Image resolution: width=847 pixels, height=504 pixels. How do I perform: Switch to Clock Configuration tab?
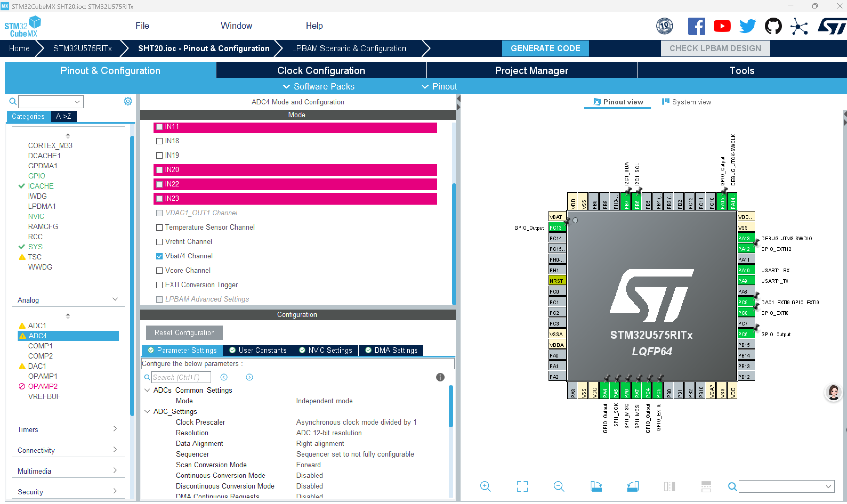tap(321, 71)
